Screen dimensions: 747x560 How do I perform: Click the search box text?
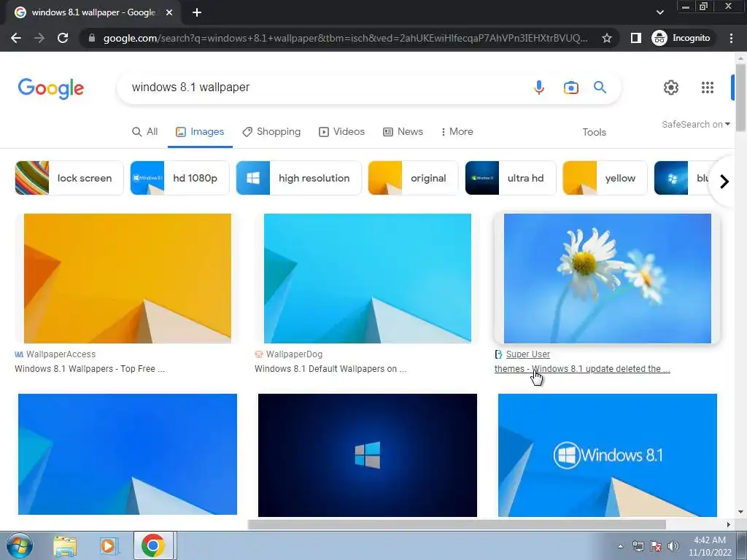(190, 87)
